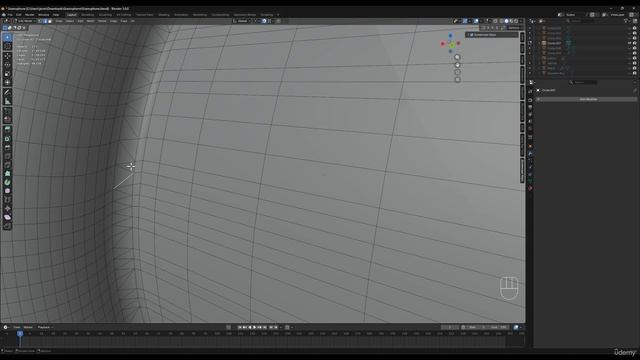Screen dimensions: 640x360
Task: Switch viewport to rendered shading
Action: click(x=516, y=21)
